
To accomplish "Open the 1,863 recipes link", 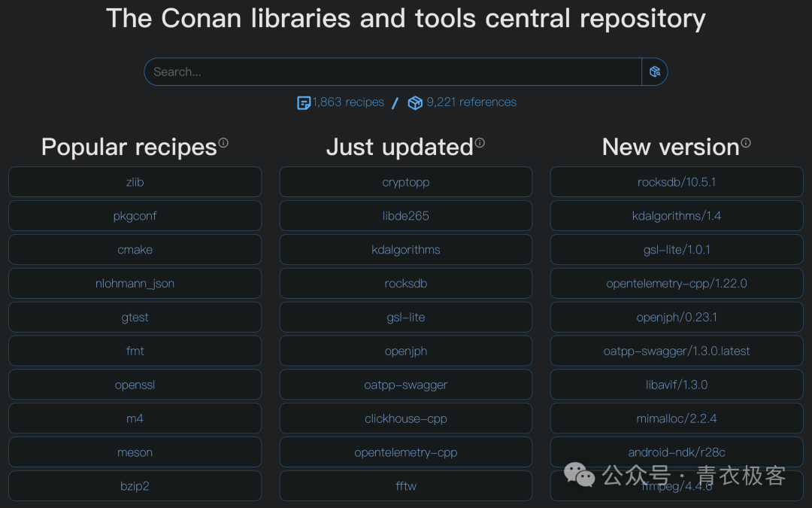I will [346, 102].
